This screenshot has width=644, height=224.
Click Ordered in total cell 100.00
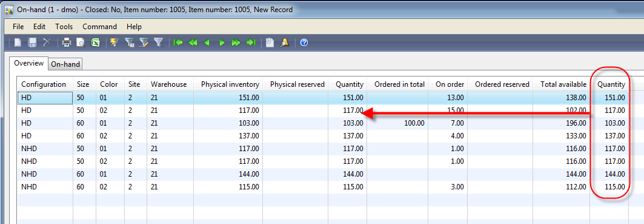click(x=397, y=123)
